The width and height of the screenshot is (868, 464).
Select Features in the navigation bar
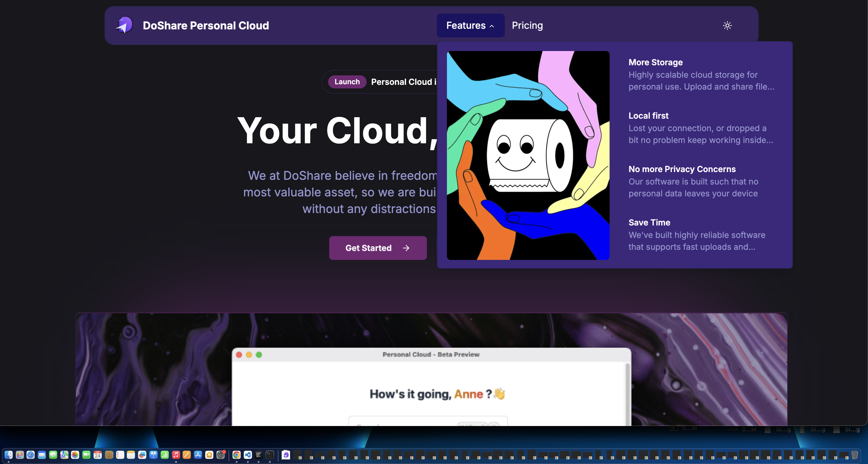click(466, 25)
